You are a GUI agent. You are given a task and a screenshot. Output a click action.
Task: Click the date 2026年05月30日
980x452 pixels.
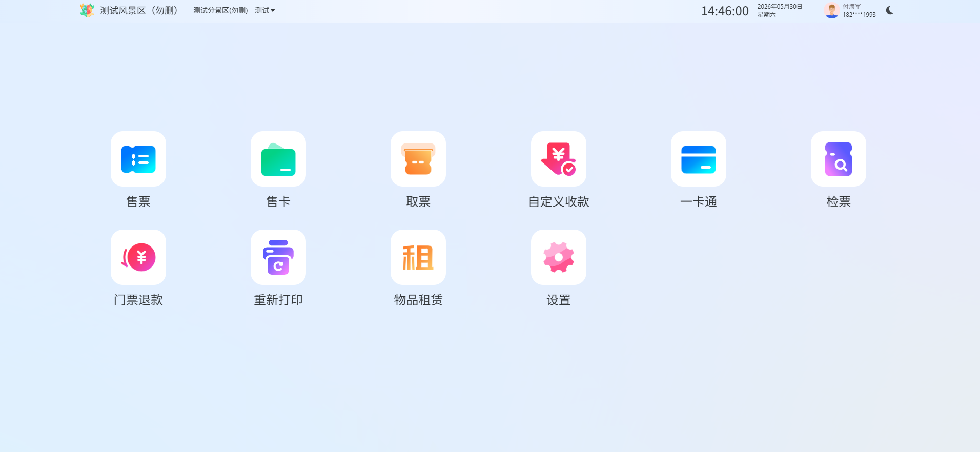click(x=780, y=7)
